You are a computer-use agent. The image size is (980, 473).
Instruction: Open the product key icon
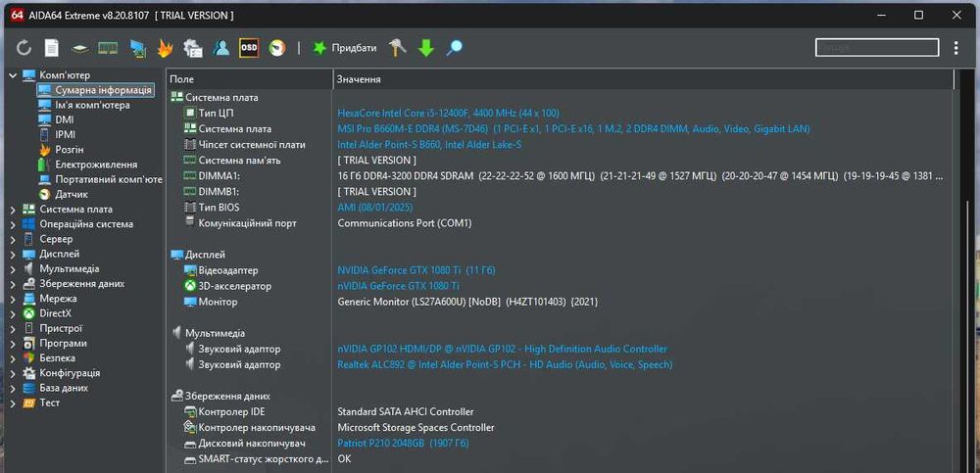pos(397,47)
